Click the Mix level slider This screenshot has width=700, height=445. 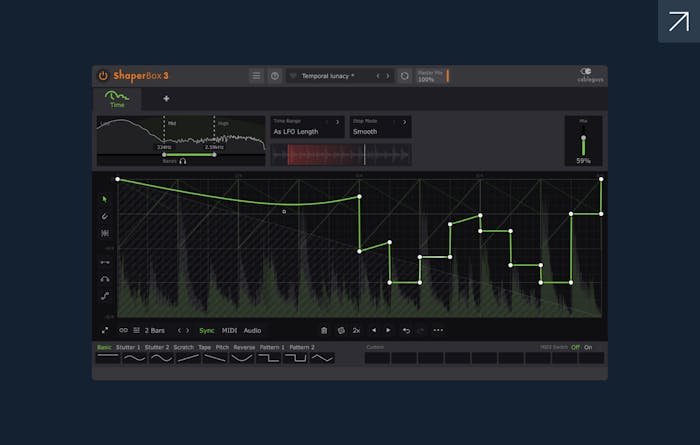583,145
